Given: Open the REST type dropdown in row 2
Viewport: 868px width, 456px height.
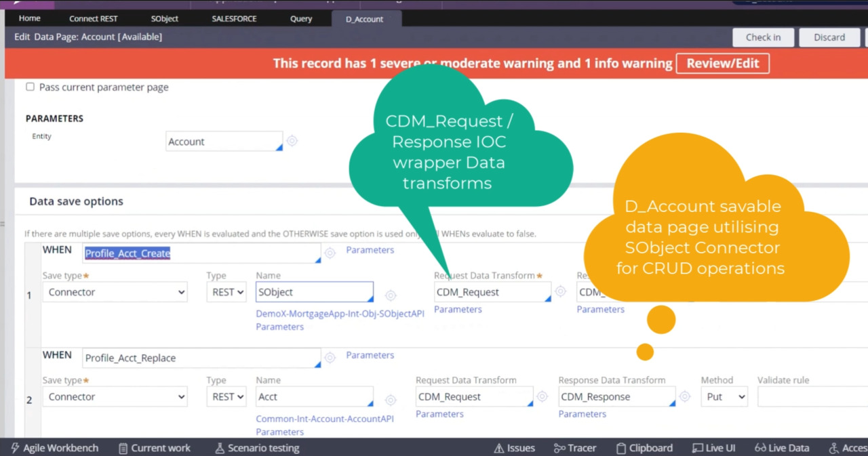Looking at the screenshot, I should tap(226, 397).
